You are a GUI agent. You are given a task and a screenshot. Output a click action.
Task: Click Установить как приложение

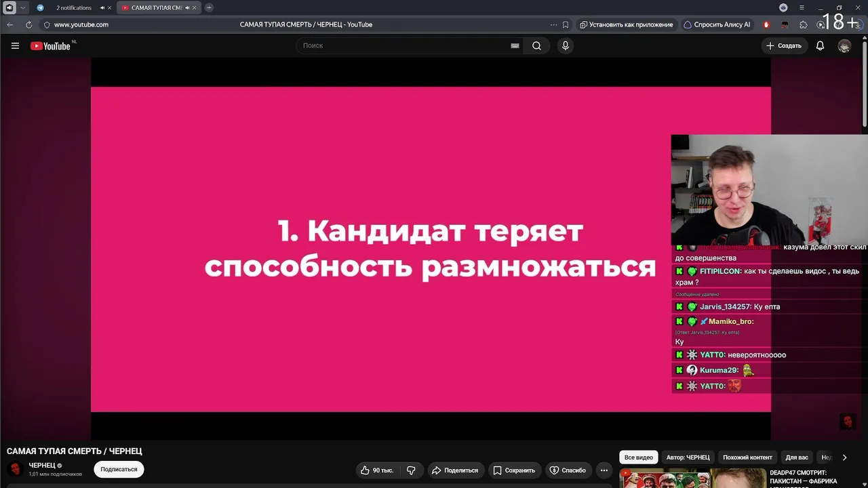[627, 24]
